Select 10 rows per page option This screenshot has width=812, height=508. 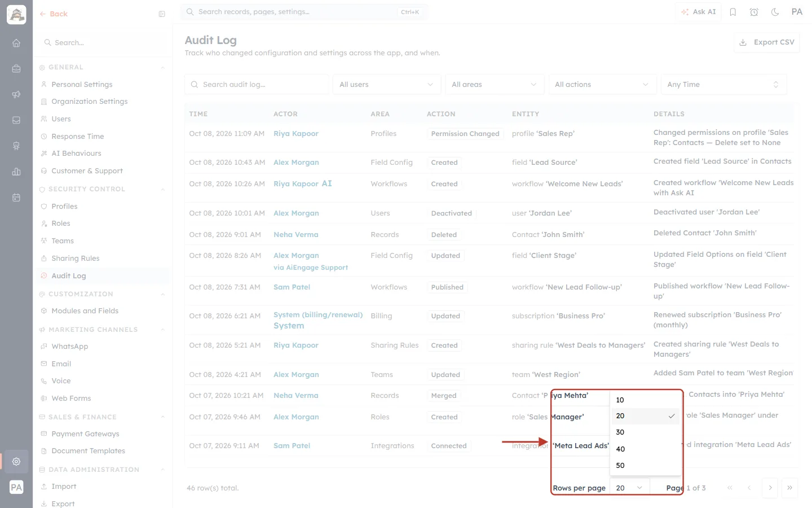pos(646,400)
